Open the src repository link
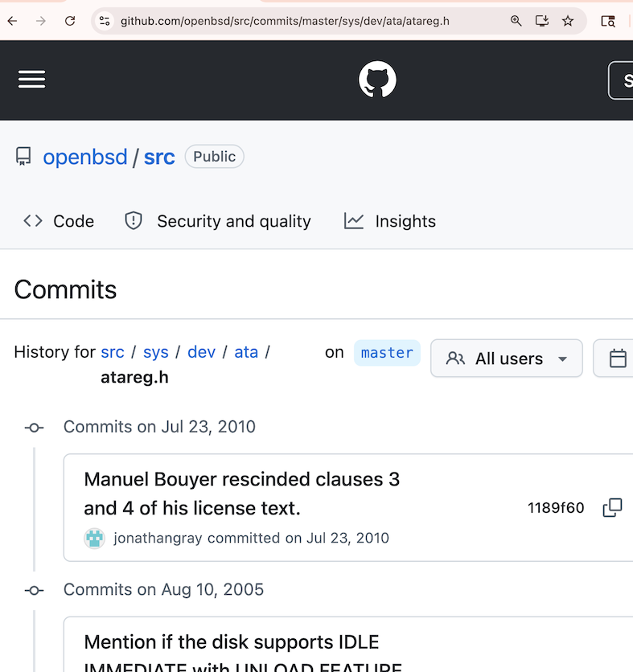 [x=159, y=157]
